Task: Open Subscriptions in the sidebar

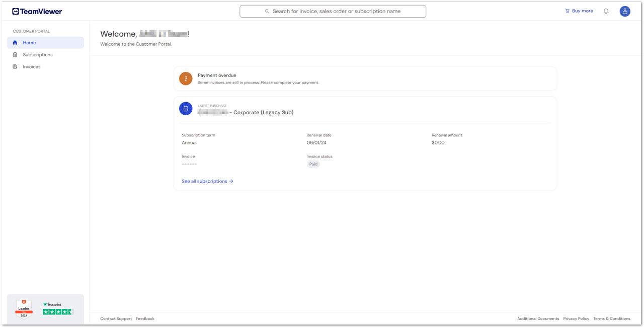Action: (37, 55)
